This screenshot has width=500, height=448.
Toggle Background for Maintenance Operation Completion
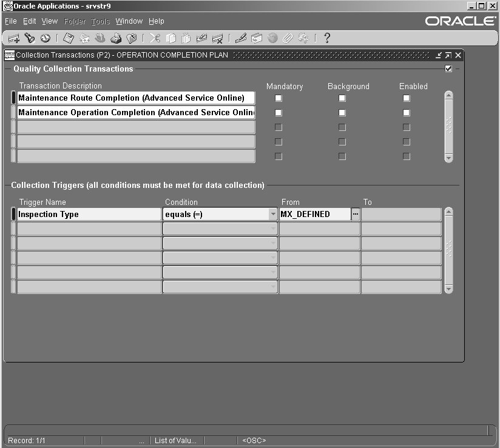pos(342,113)
